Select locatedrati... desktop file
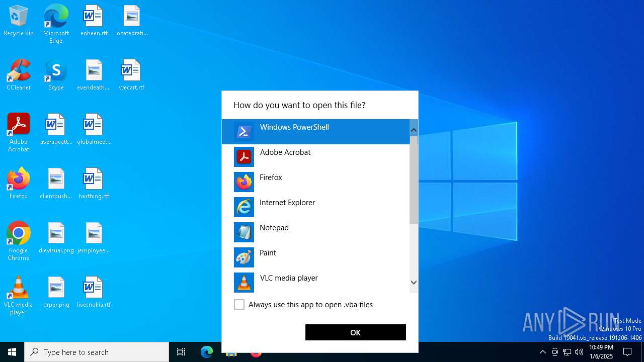The width and height of the screenshot is (644, 362). coord(131,21)
